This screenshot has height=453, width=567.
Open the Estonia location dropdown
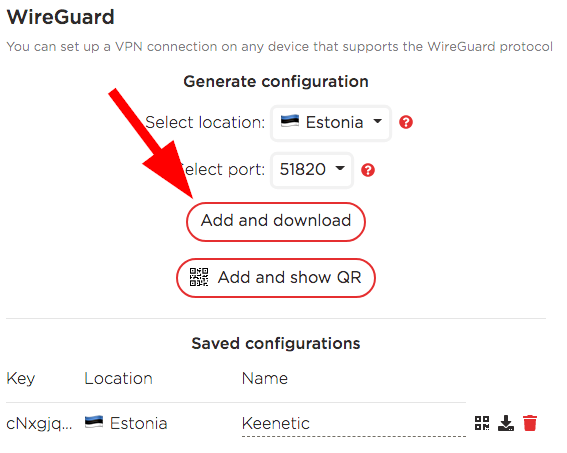point(331,123)
